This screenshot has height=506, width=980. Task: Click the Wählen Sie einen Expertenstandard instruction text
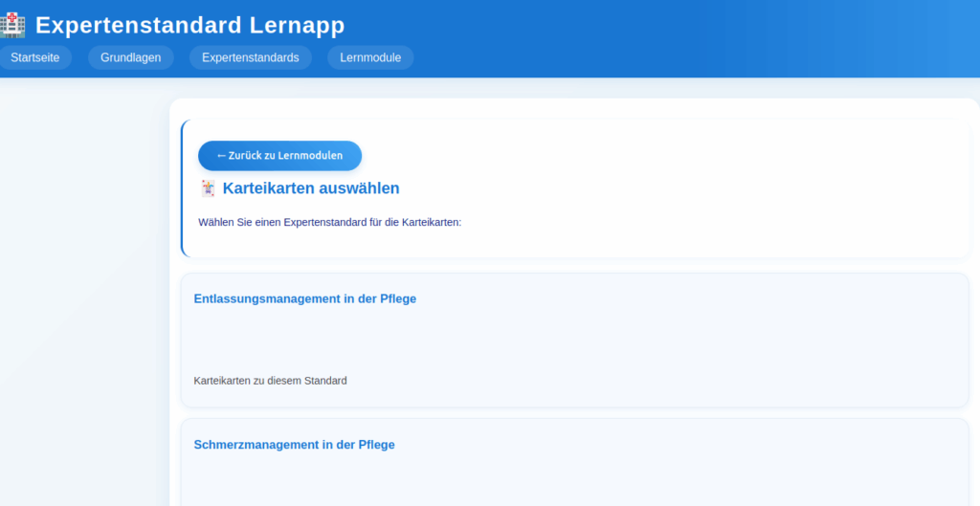[329, 222]
